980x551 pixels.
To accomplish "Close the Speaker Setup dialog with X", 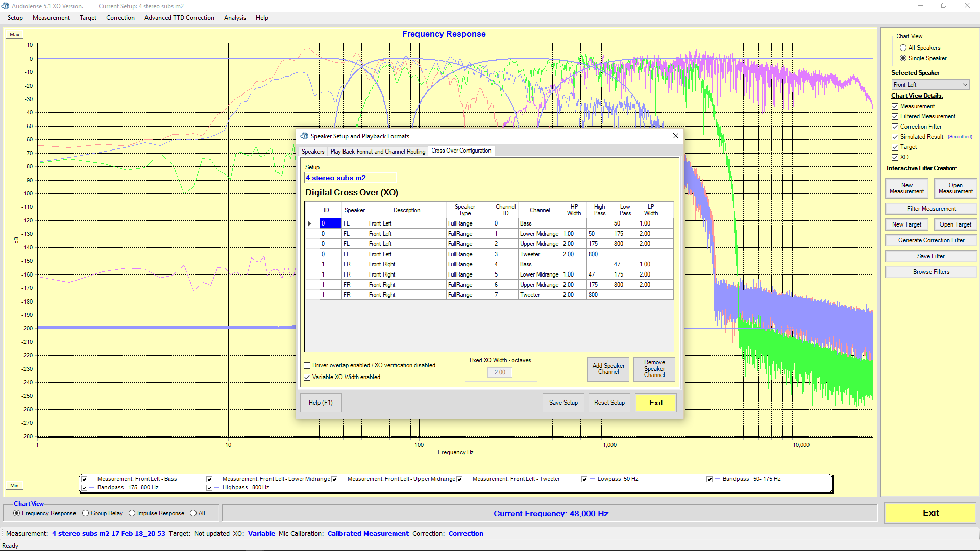I will [x=675, y=136].
